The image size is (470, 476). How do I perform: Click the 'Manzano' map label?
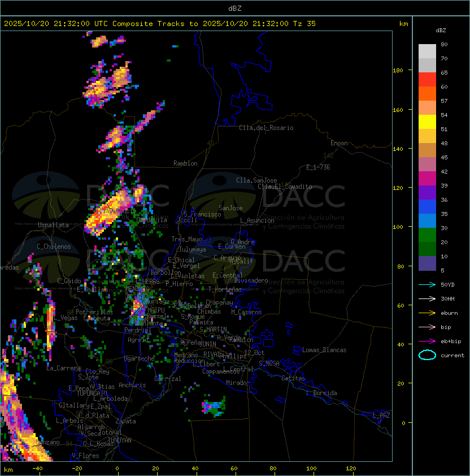tap(47, 442)
